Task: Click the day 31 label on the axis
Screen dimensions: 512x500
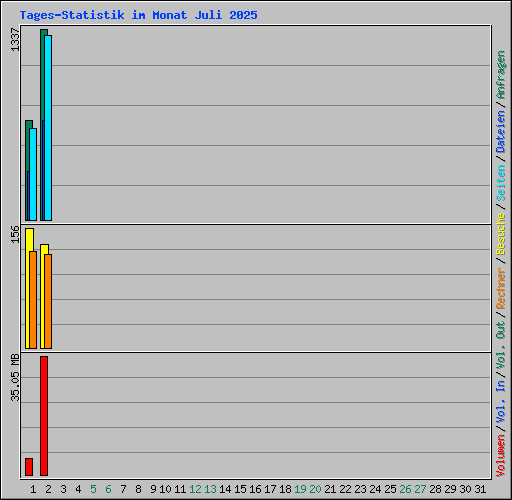Action: coord(480,489)
